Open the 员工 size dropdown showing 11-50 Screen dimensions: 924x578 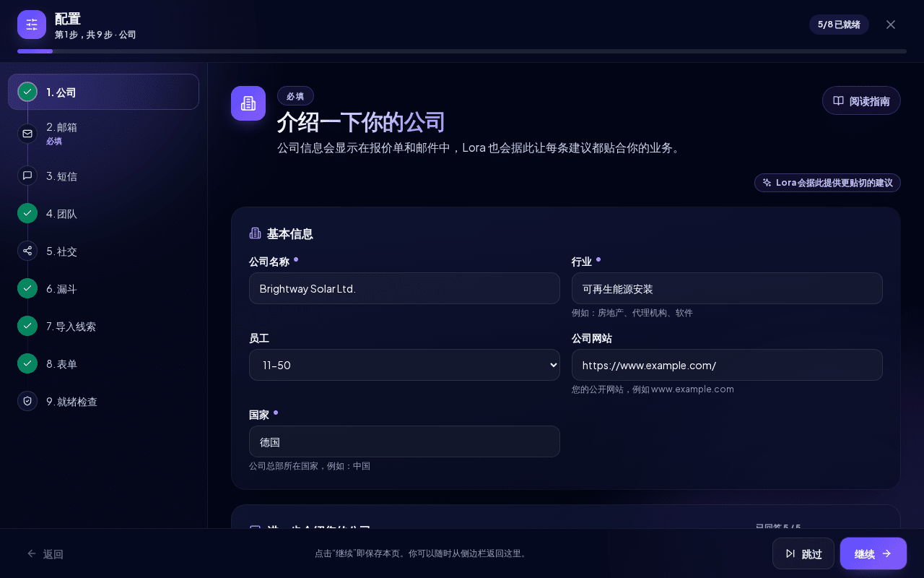point(404,365)
